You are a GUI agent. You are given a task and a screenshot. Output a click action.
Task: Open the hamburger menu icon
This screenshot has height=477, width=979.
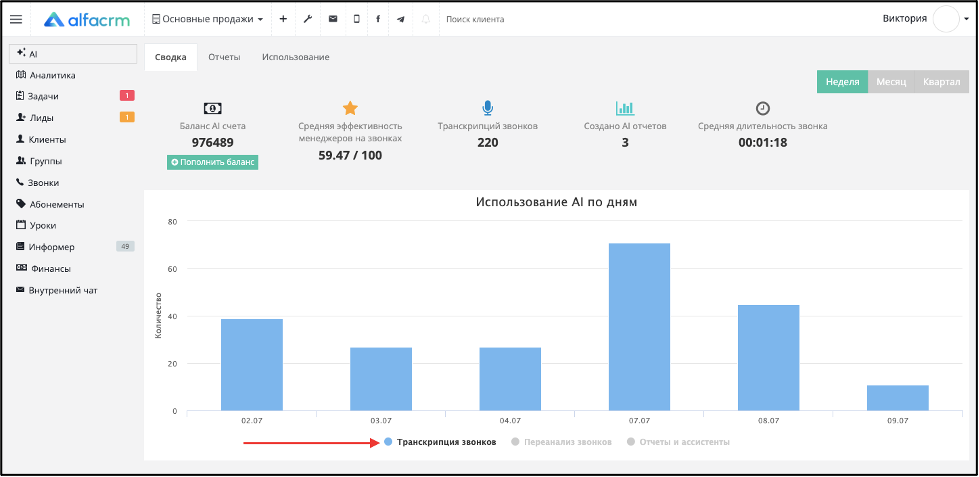[x=16, y=19]
